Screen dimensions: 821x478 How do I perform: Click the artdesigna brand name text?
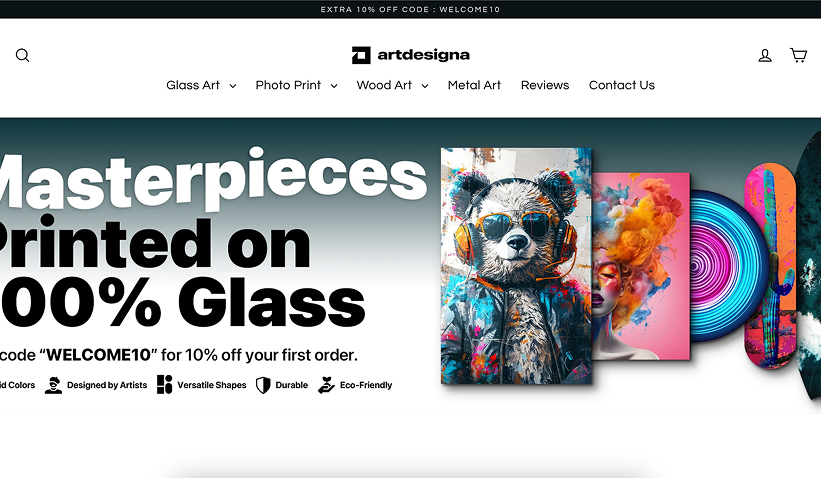pyautogui.click(x=424, y=55)
